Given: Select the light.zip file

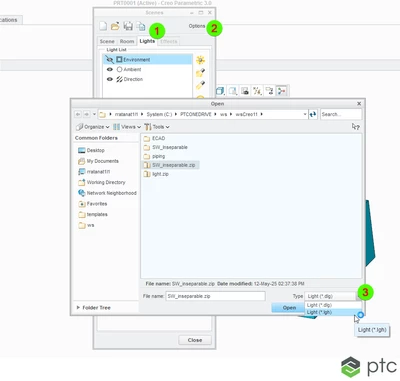Looking at the screenshot, I should click(x=156, y=174).
